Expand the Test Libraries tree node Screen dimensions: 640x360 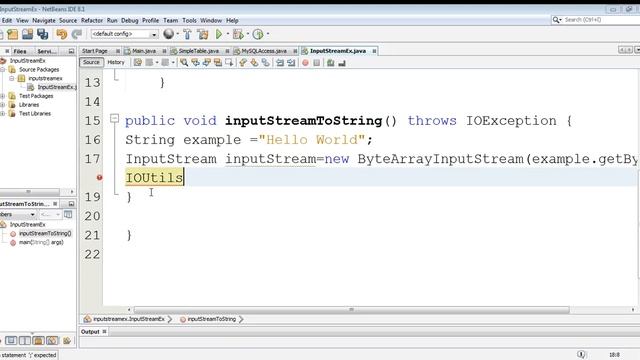(x=3, y=113)
